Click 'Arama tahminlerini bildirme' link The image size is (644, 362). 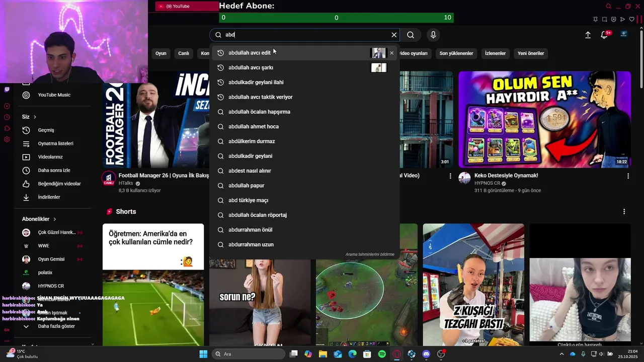click(370, 254)
